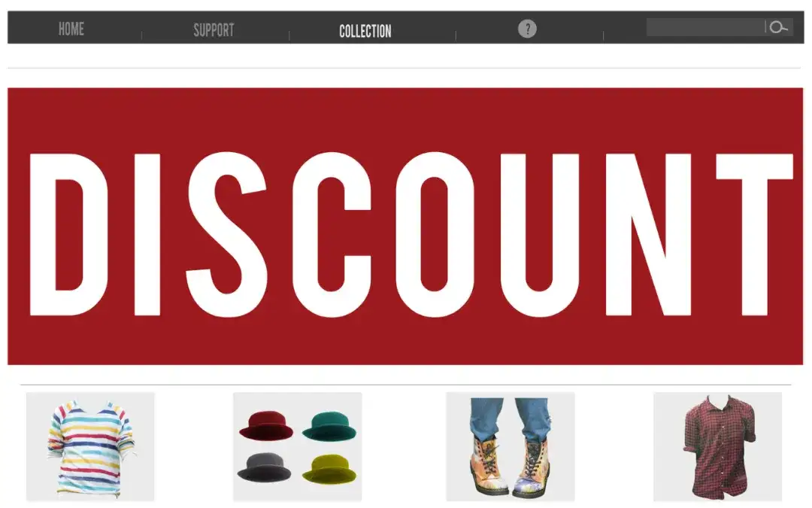The height and width of the screenshot is (508, 812).
Task: Click the right boot in the image
Action: pos(532,467)
